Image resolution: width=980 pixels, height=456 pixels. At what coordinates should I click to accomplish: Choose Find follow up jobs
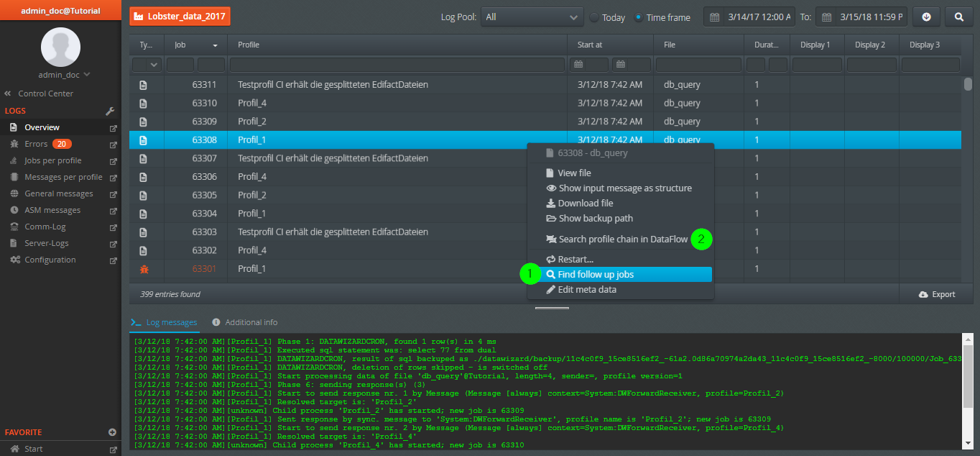(621, 274)
